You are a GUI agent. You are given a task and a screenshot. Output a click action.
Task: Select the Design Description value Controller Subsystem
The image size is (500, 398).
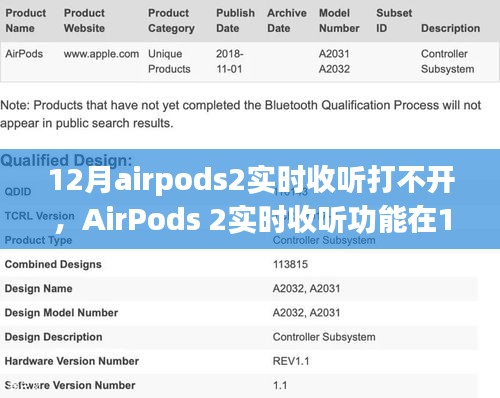click(324, 337)
